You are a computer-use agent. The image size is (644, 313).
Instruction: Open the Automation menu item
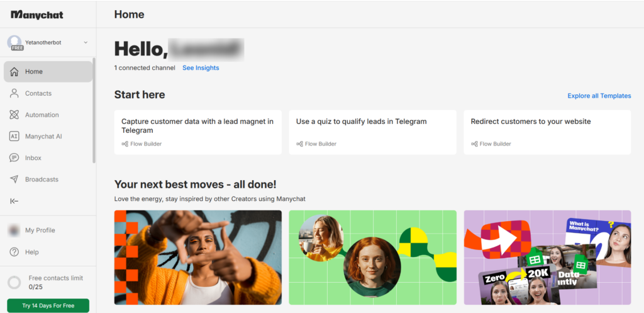(48, 115)
